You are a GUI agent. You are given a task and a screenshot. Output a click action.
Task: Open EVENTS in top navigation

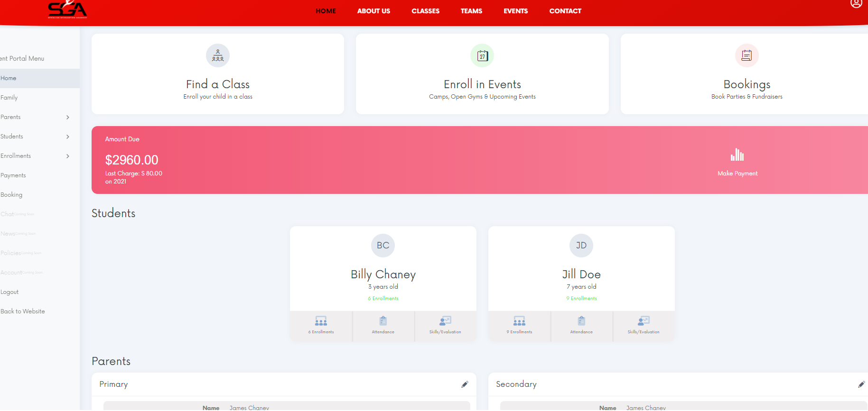515,11
